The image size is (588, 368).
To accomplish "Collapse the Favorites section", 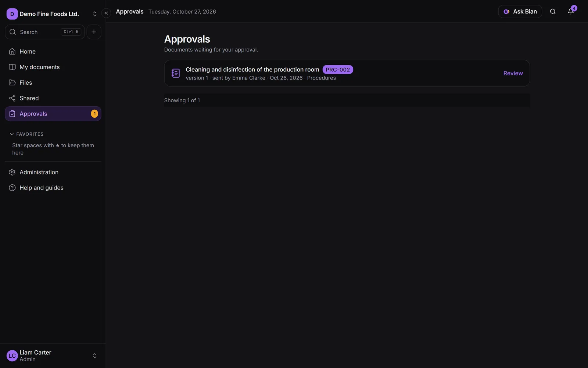I will click(x=26, y=134).
